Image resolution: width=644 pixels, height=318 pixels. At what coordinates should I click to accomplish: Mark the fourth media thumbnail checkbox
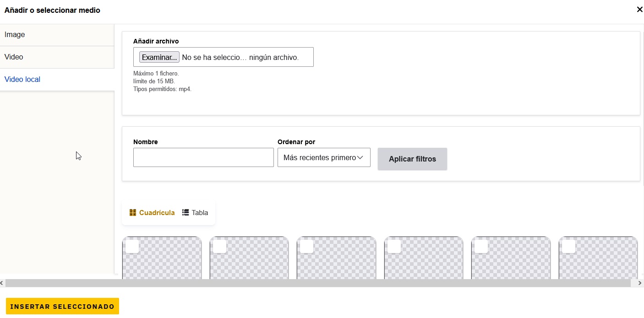[394, 247]
